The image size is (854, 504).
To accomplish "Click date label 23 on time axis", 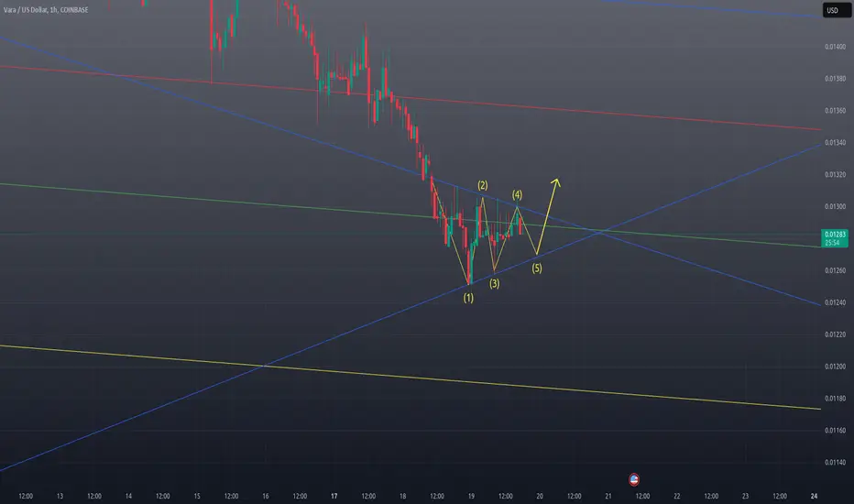I will coord(746,497).
